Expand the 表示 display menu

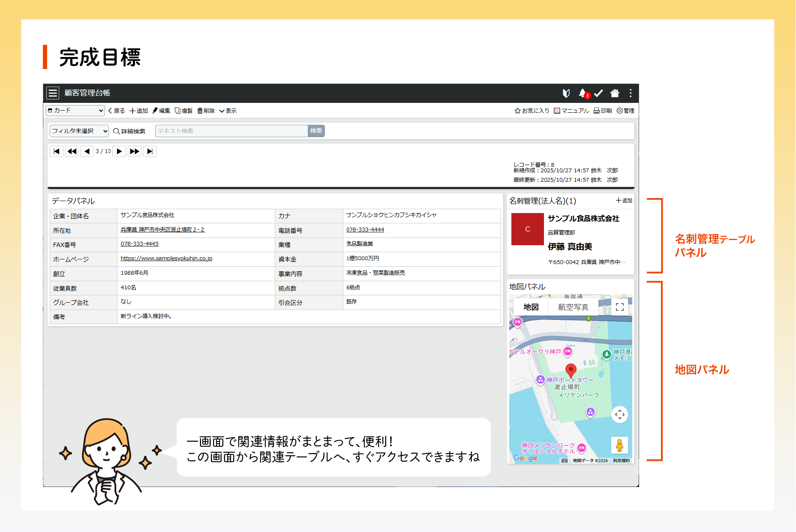228,111
